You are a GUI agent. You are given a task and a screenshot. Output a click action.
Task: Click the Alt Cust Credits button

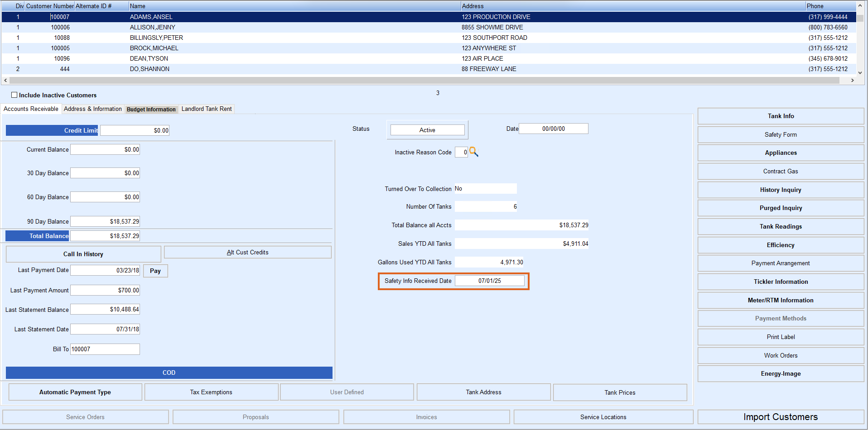click(247, 253)
